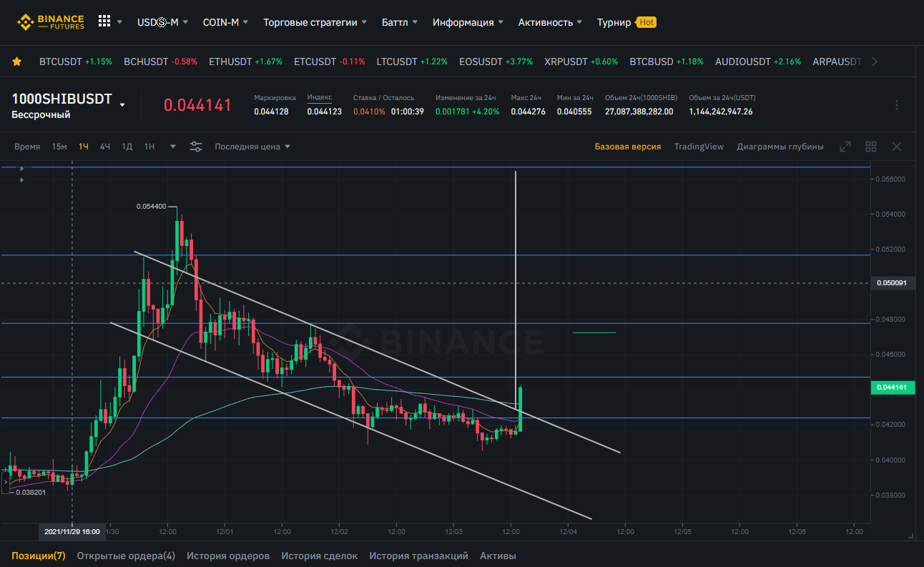Screen dimensions: 924x567
Task: Select 1Д chart interval
Action: click(x=127, y=147)
